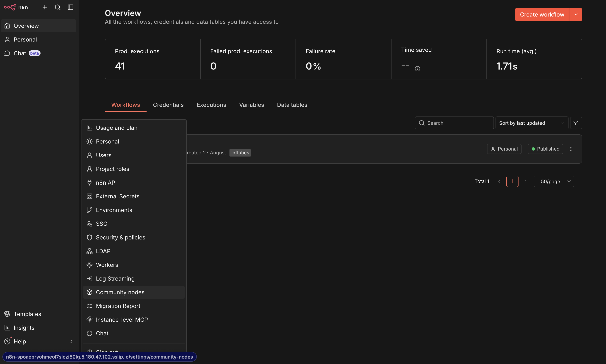
Task: Switch to the Credentials tab
Action: [168, 105]
